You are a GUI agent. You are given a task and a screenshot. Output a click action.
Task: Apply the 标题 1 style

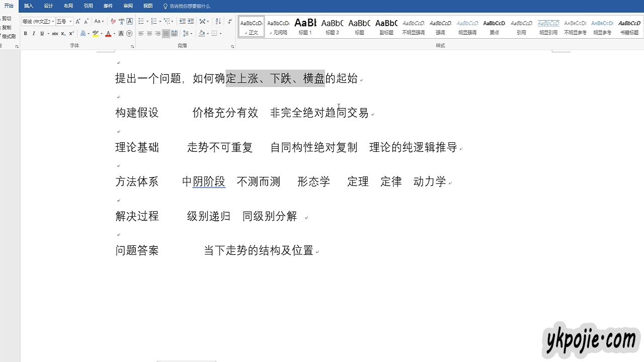[305, 26]
